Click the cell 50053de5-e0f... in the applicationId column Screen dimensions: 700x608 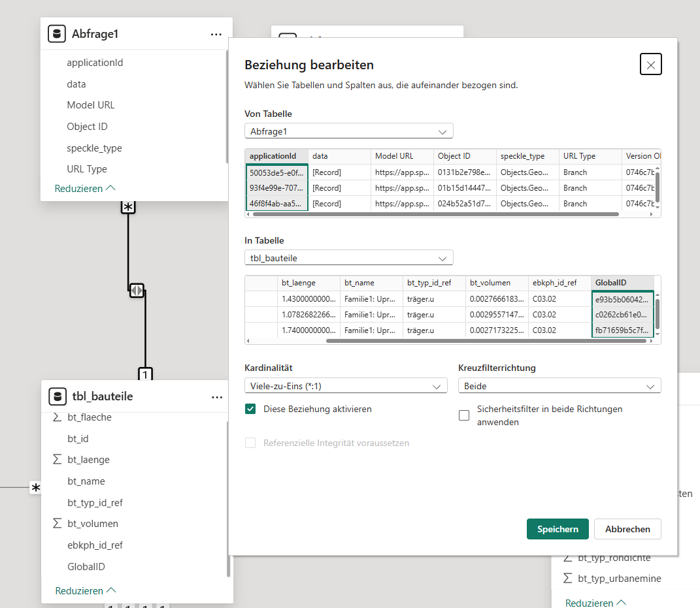[x=276, y=172]
